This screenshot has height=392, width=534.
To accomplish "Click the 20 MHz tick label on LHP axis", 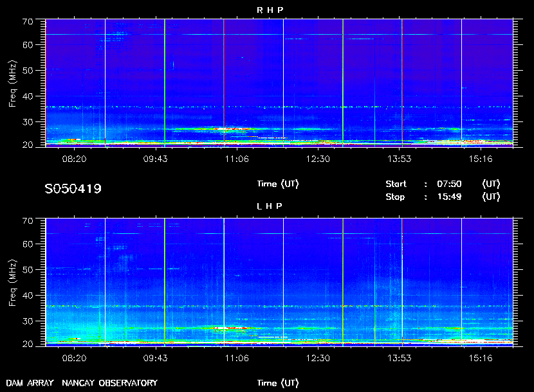I will (28, 344).
